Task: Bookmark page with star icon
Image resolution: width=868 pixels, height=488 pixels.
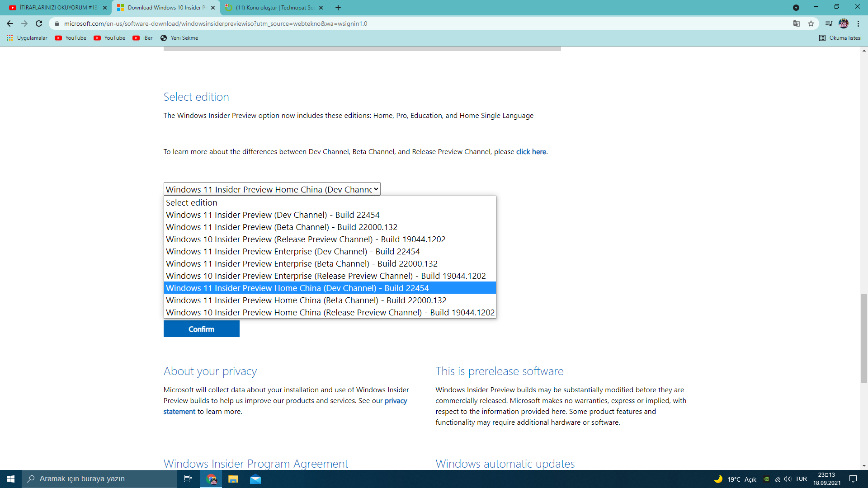Action: (811, 23)
